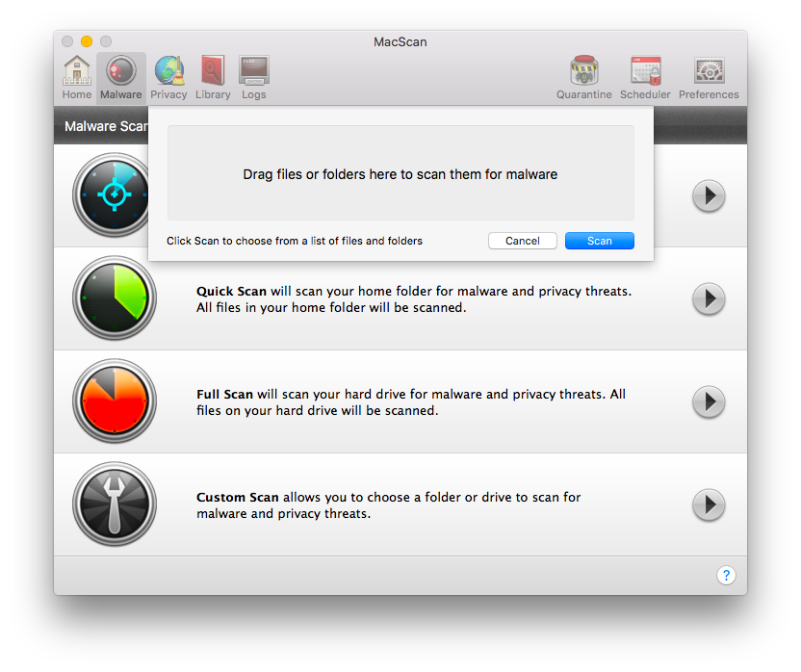Image resolution: width=801 pixels, height=672 pixels.
Task: Select the Malware toolbar icon
Action: 121,78
